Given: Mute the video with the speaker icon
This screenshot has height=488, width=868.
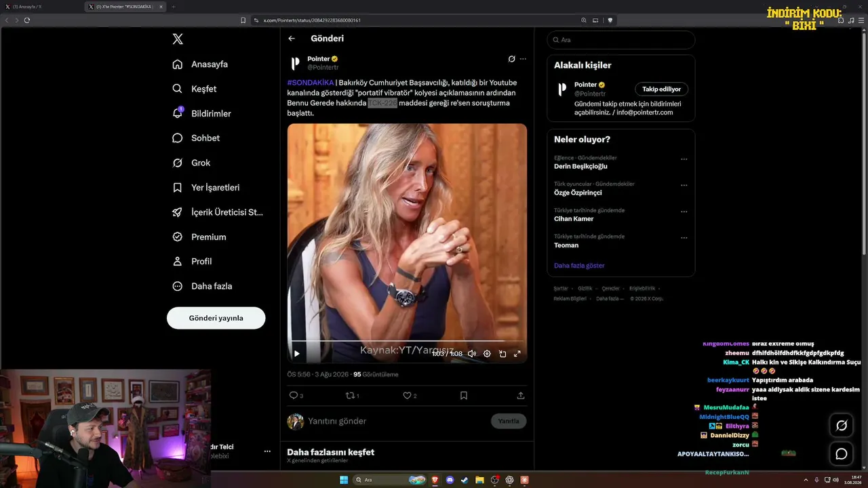Looking at the screenshot, I should (x=472, y=354).
